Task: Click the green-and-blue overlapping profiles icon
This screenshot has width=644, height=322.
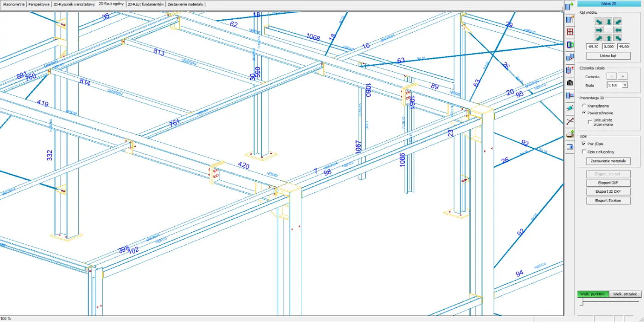Action: (x=570, y=45)
